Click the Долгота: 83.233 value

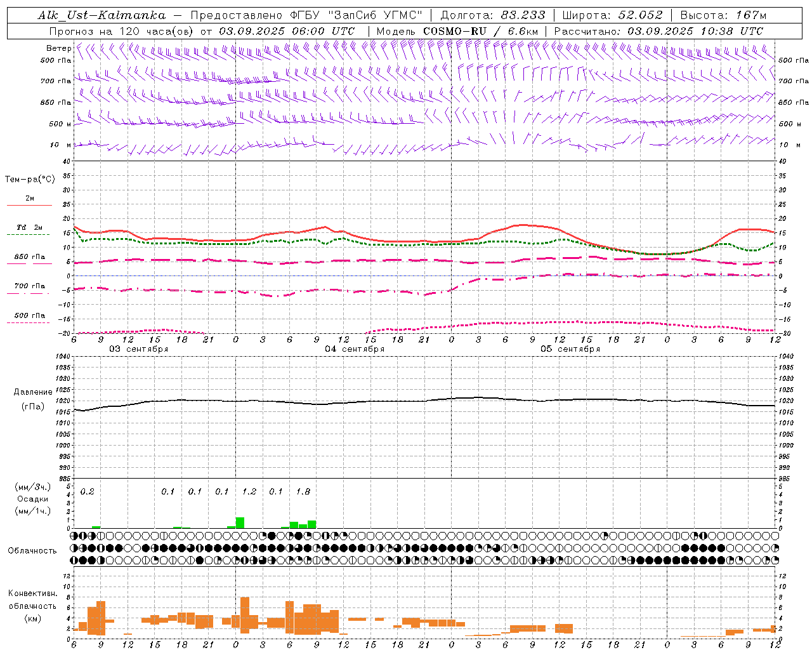pyautogui.click(x=493, y=15)
